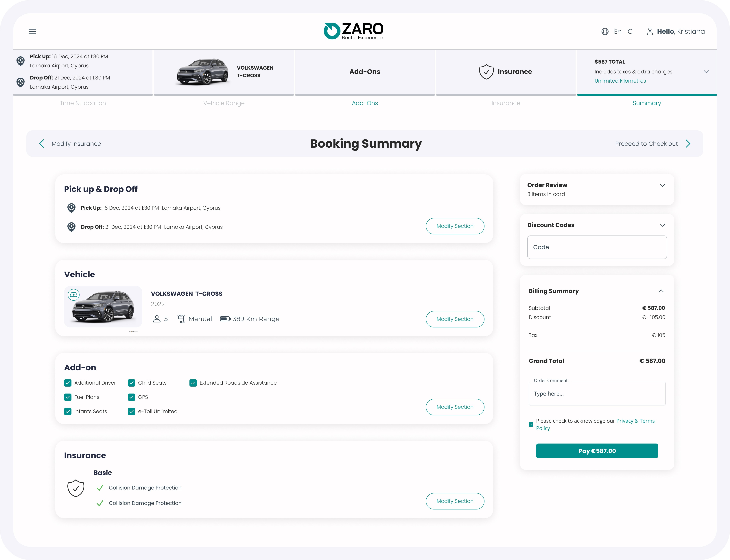730x560 pixels.
Task: Collapse the Billing Summary section
Action: click(x=661, y=291)
